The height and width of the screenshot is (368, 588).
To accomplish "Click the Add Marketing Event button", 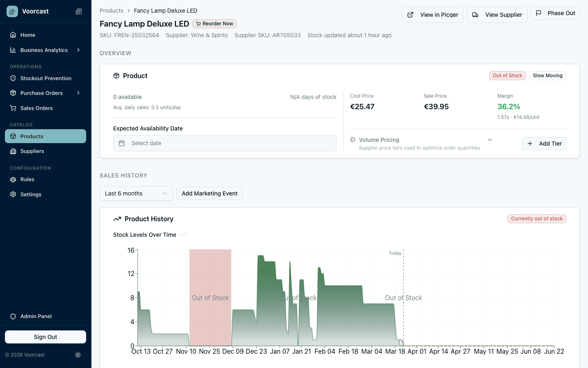I will (x=209, y=193).
